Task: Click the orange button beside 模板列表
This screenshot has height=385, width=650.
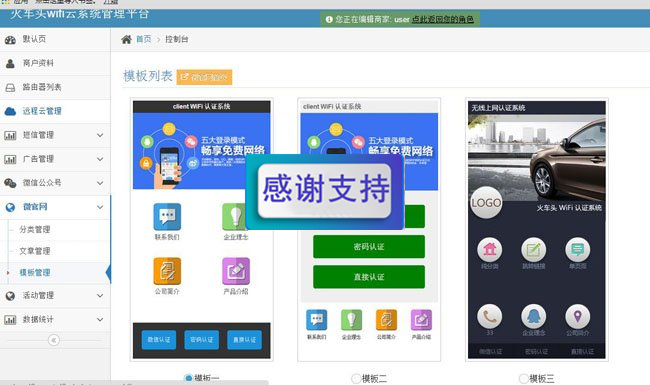Action: click(204, 77)
